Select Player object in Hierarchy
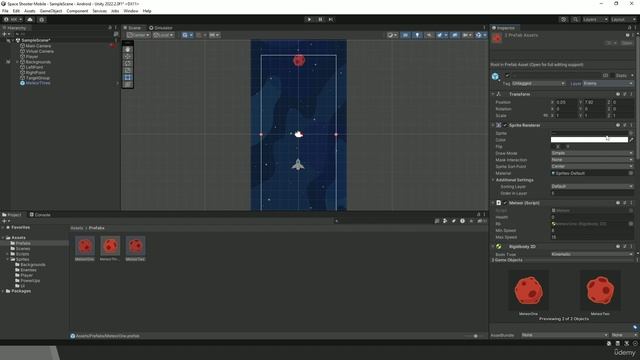The image size is (640, 360). [31, 56]
